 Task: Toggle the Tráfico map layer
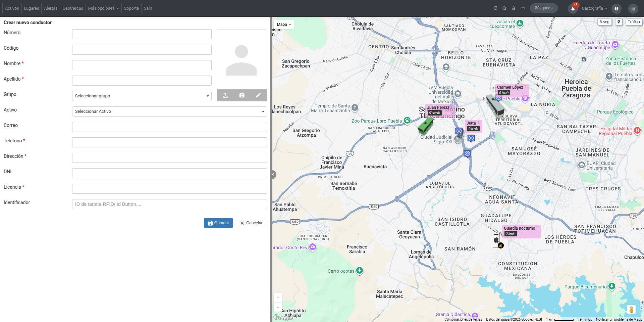(x=634, y=22)
